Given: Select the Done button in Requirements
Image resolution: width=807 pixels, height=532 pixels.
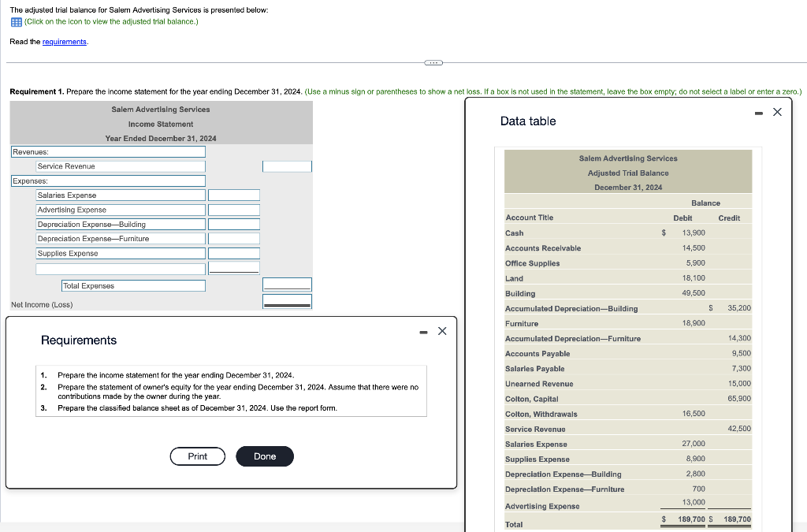Looking at the screenshot, I should click(265, 456).
